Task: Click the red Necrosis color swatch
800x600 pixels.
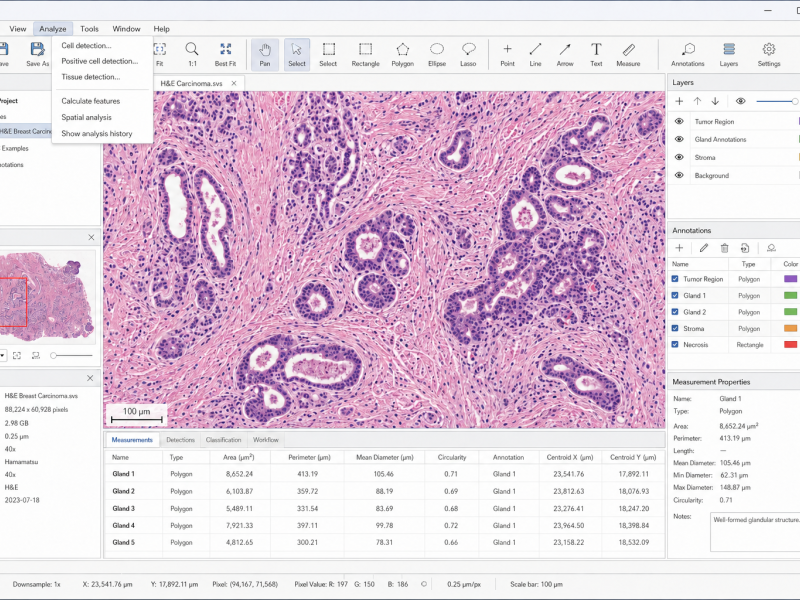Action: point(790,344)
